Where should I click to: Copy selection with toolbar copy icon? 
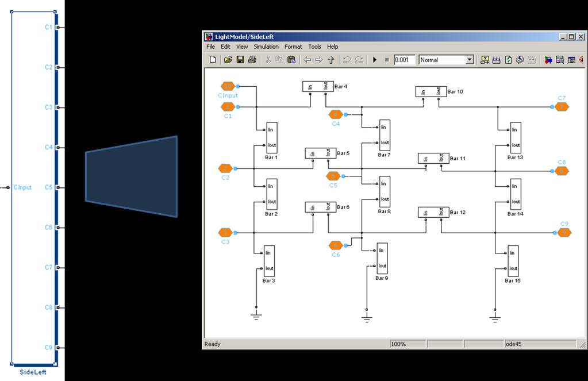click(x=279, y=60)
